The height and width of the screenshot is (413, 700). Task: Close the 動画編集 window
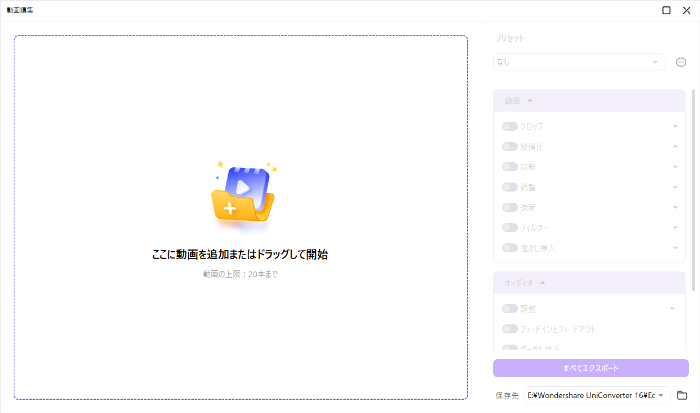click(x=687, y=10)
